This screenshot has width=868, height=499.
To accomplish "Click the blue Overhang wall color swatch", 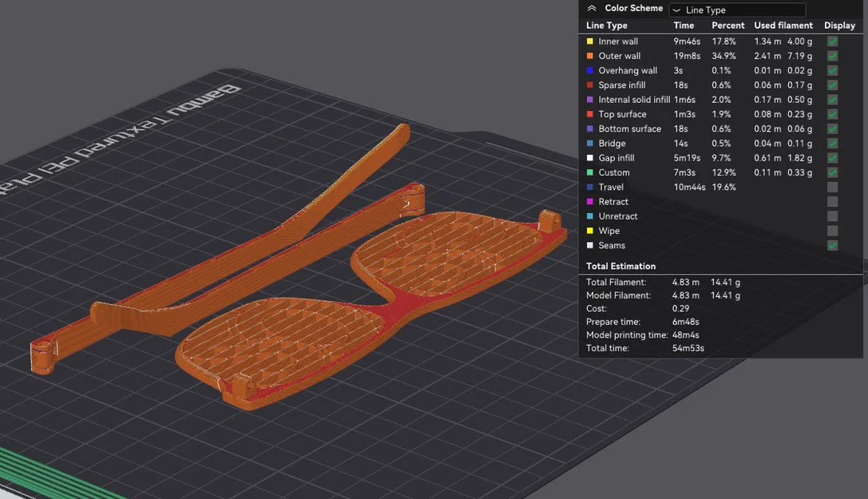I will 589,70.
